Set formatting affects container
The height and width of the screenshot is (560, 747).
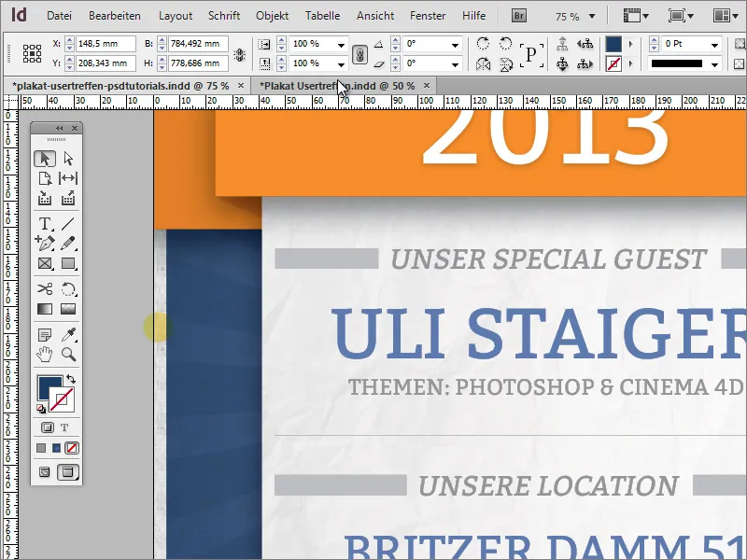tap(48, 427)
